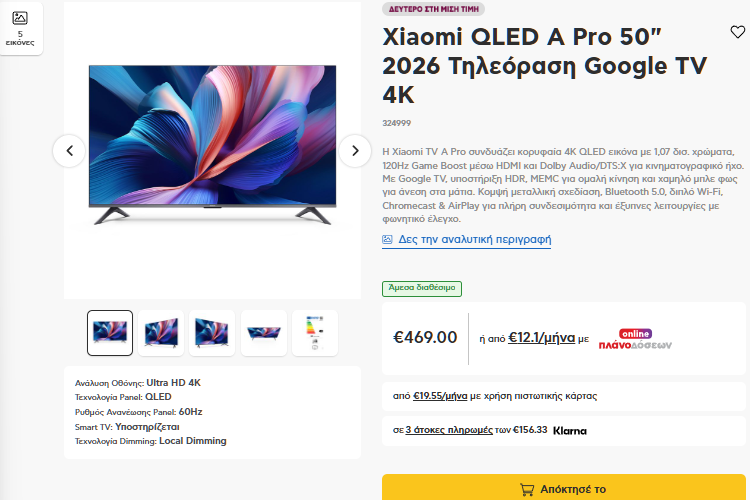Click the image icon beside detailed description
The image size is (750, 500).
point(388,240)
